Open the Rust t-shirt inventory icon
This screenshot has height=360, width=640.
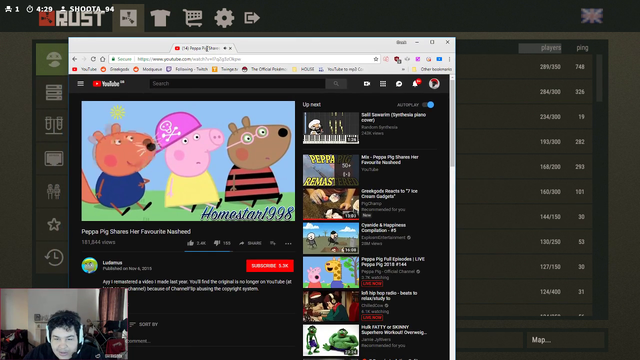tap(160, 18)
